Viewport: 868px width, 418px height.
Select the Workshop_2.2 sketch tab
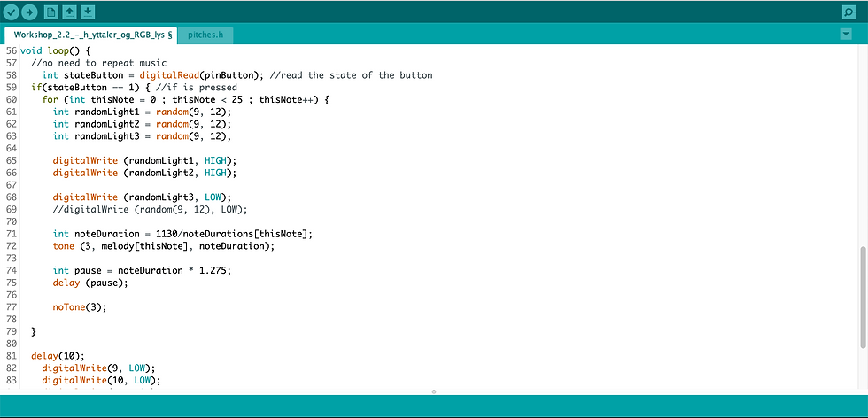tap(90, 35)
